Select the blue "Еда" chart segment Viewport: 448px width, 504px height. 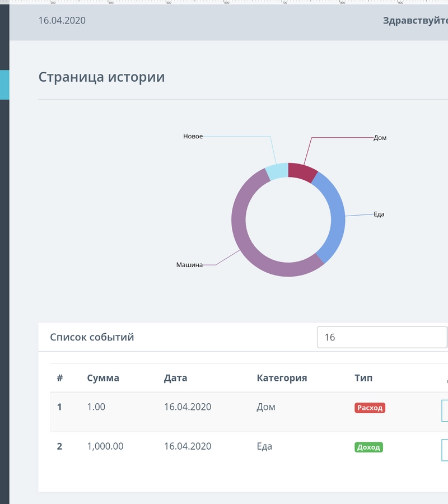tap(335, 216)
